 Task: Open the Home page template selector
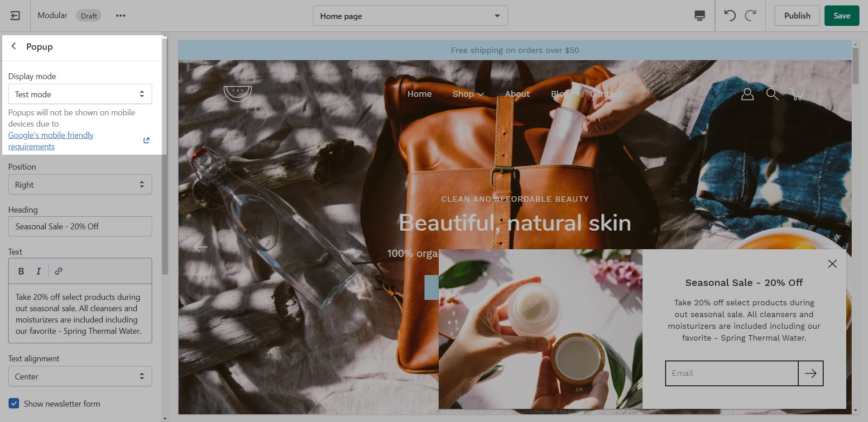[x=410, y=16]
